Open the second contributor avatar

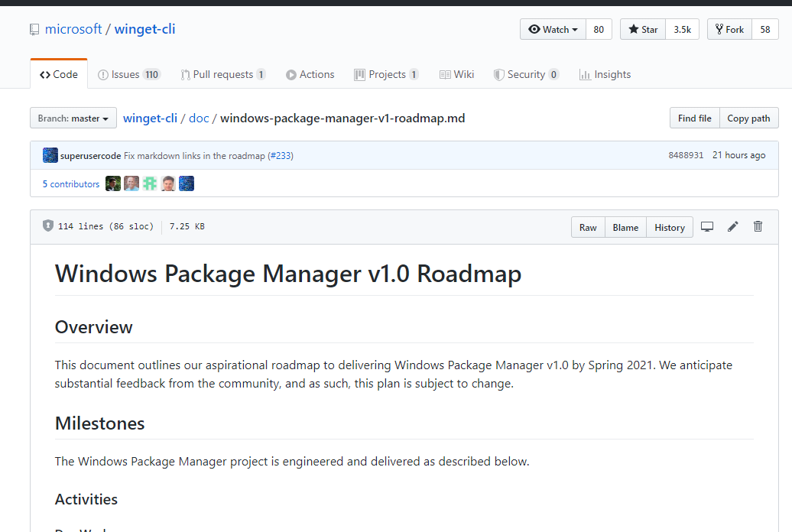[131, 183]
